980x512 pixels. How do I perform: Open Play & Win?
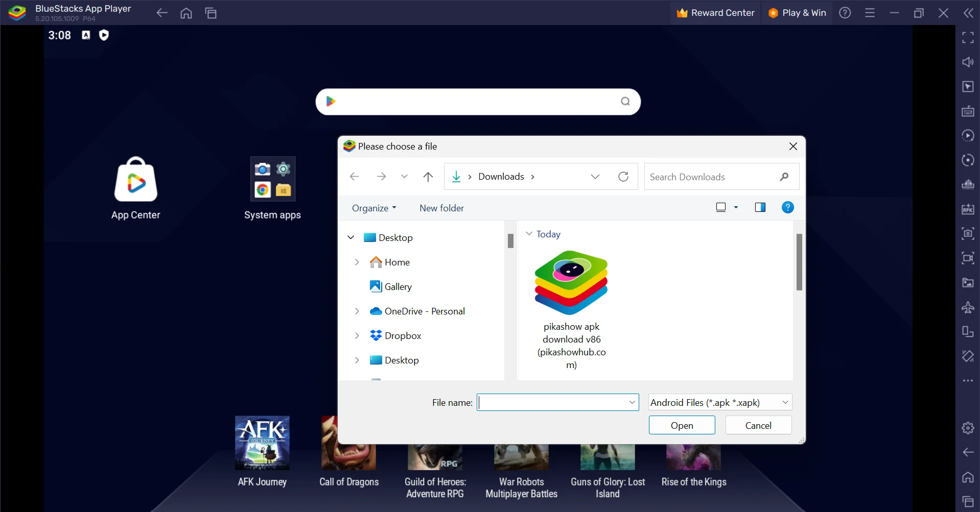pyautogui.click(x=798, y=13)
